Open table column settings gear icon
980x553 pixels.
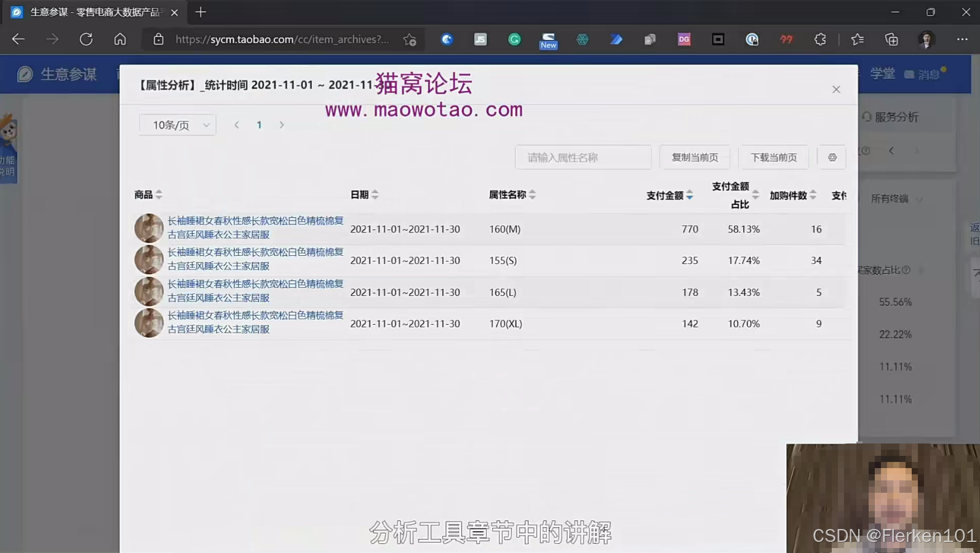(x=832, y=157)
